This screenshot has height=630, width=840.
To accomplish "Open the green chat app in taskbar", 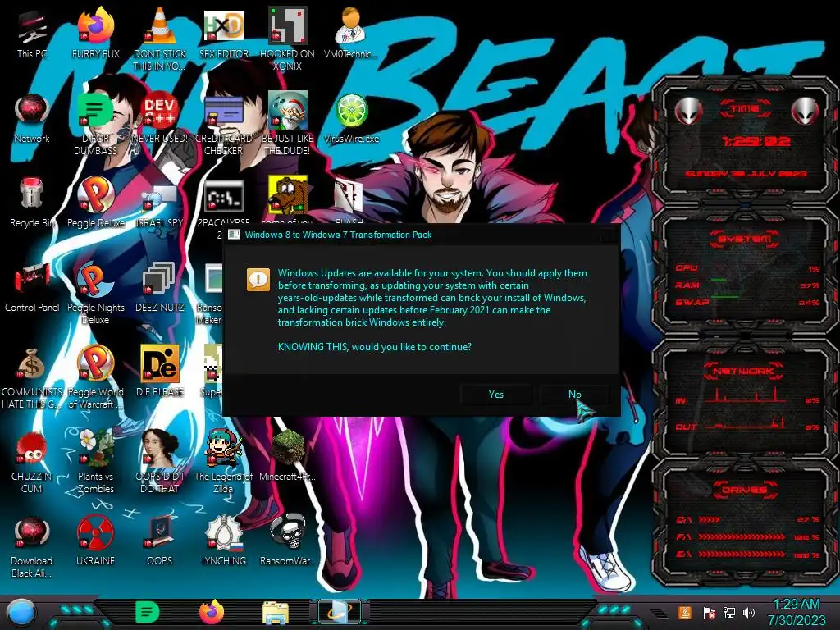I will (148, 612).
